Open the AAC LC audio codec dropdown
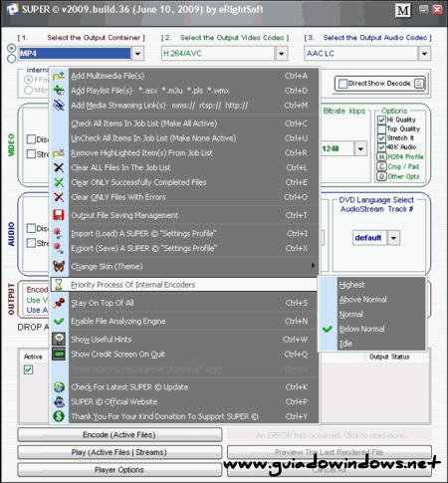The width and height of the screenshot is (448, 483). (x=424, y=54)
